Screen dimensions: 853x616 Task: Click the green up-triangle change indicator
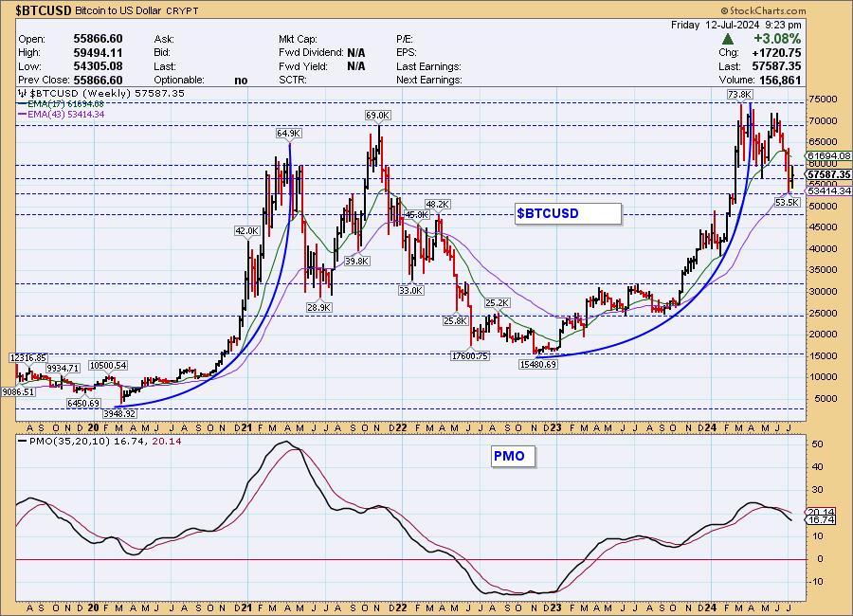click(x=728, y=39)
